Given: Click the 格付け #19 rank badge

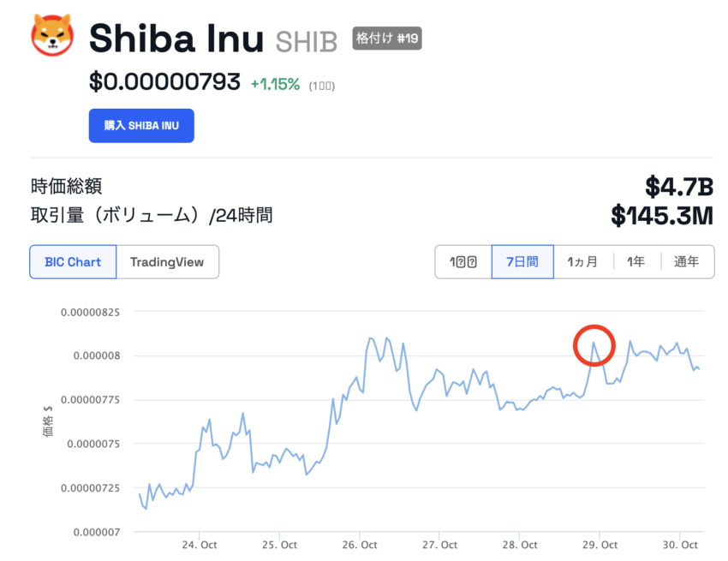Looking at the screenshot, I should (x=387, y=38).
